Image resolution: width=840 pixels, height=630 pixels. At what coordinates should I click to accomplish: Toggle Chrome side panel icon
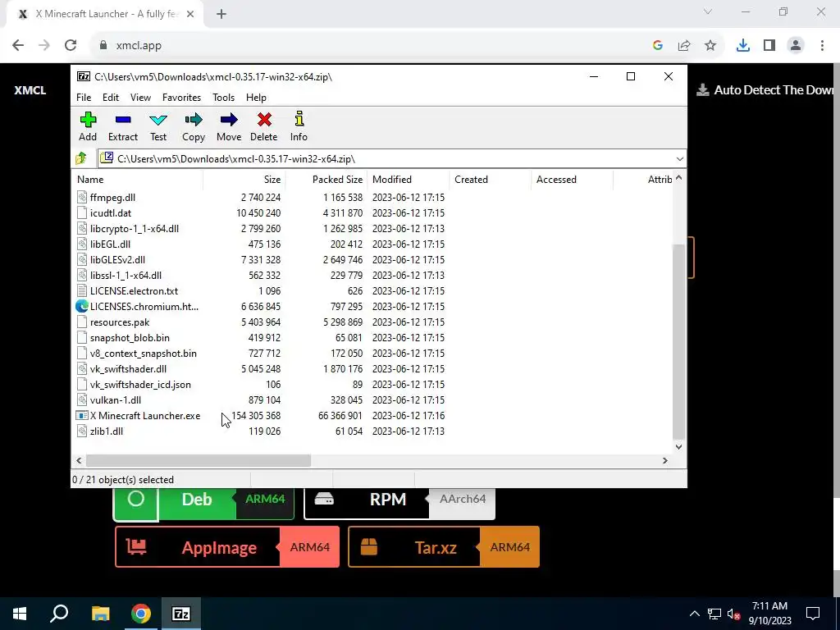769,46
